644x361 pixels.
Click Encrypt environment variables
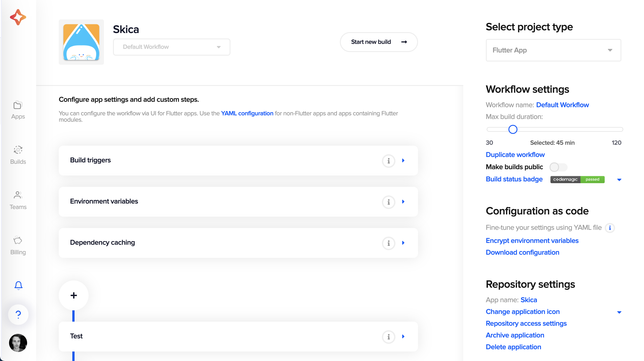[x=532, y=241]
